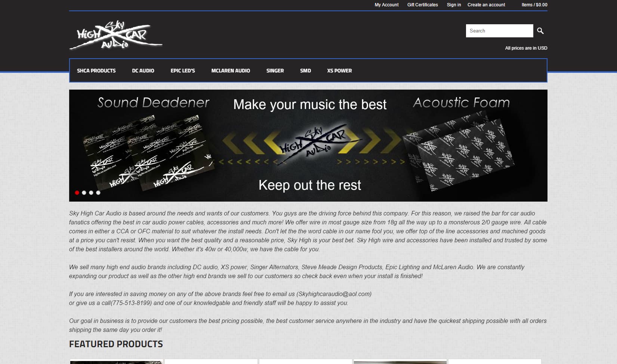Open the SINGER menu item
The image size is (617, 364).
click(275, 71)
